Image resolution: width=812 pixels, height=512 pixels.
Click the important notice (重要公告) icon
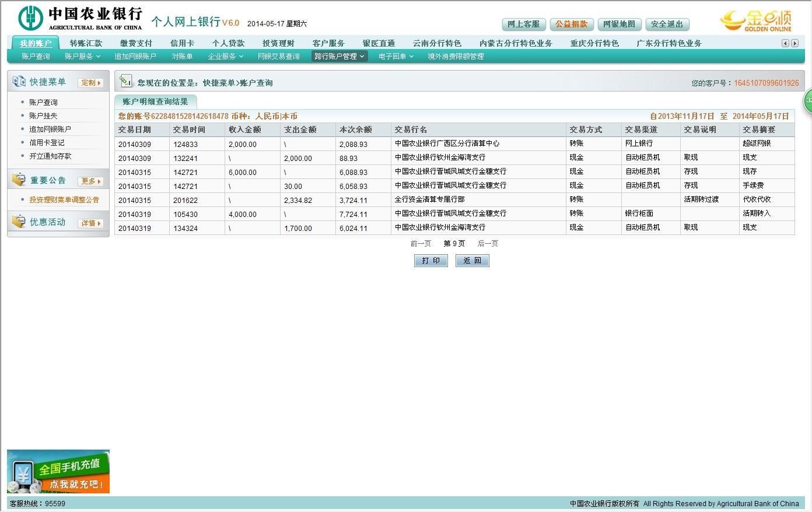19,180
